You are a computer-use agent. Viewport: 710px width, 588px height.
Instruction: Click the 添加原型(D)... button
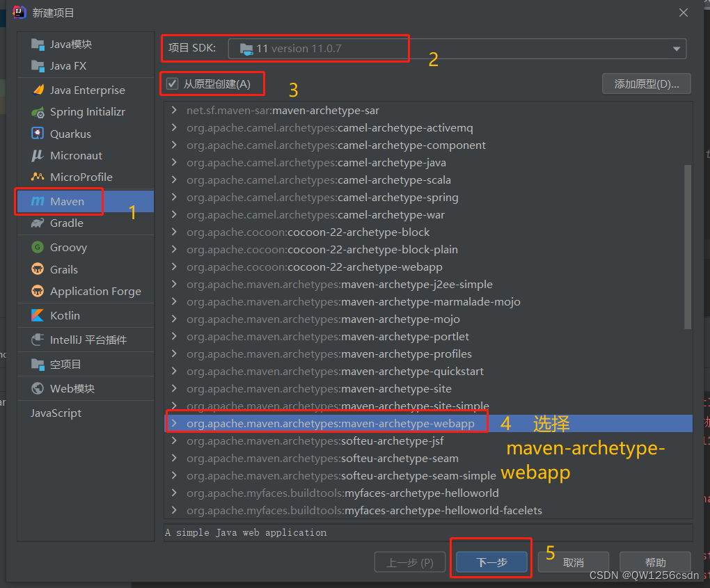click(x=646, y=84)
